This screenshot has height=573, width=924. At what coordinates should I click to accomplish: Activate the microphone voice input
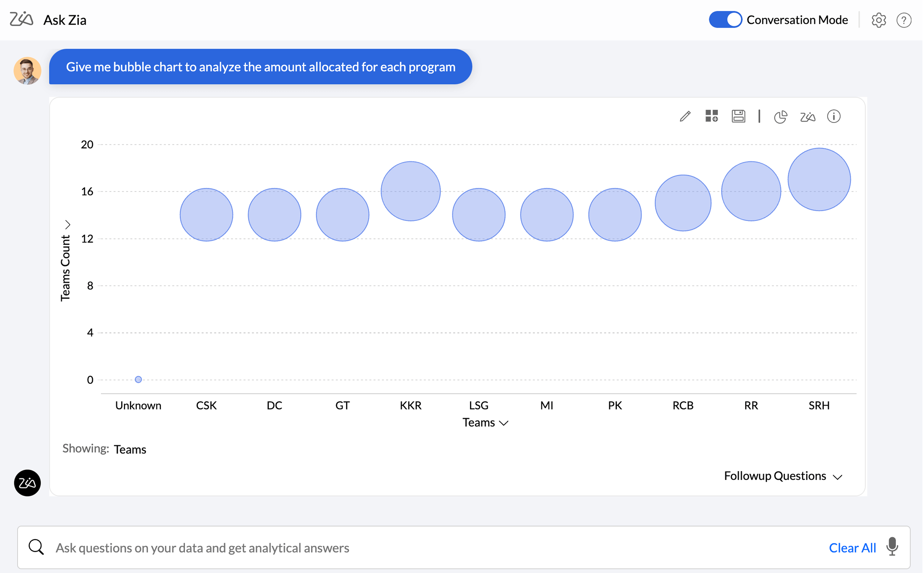pyautogui.click(x=892, y=546)
